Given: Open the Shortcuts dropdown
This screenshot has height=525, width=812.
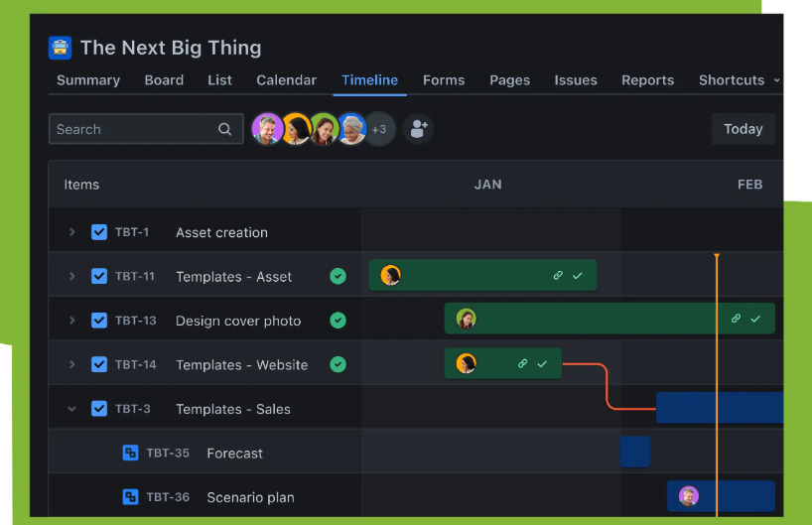Looking at the screenshot, I should pos(739,80).
